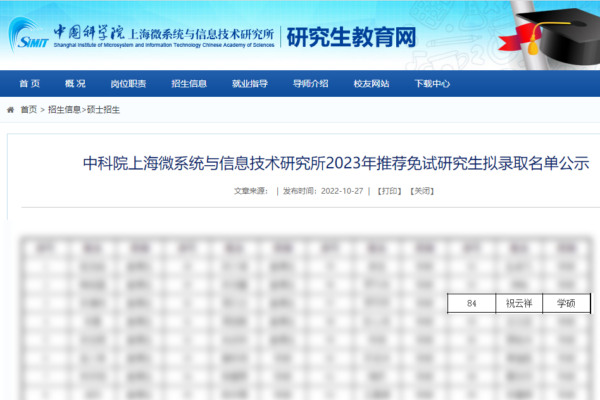The height and width of the screenshot is (400, 600).
Task: Click table cell 祝云祥
Action: coord(519,304)
